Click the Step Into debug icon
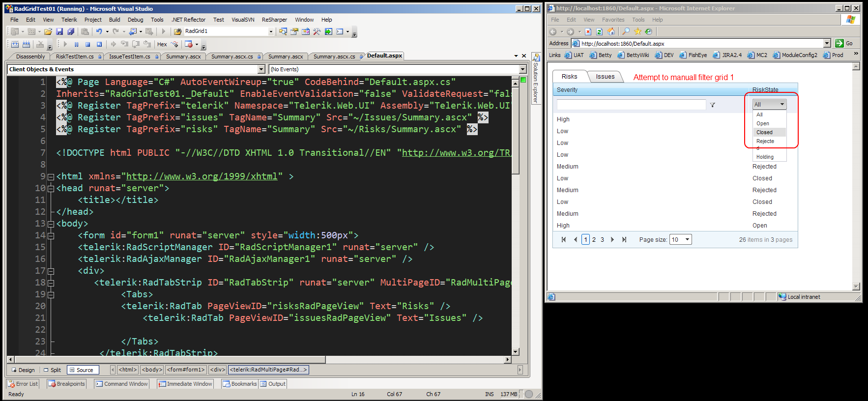The image size is (868, 401). tap(125, 44)
